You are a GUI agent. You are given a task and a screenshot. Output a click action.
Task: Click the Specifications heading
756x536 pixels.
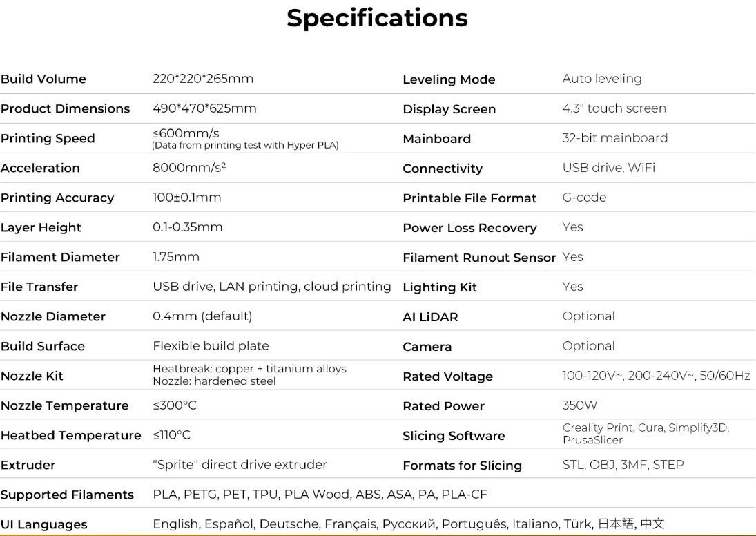377,18
